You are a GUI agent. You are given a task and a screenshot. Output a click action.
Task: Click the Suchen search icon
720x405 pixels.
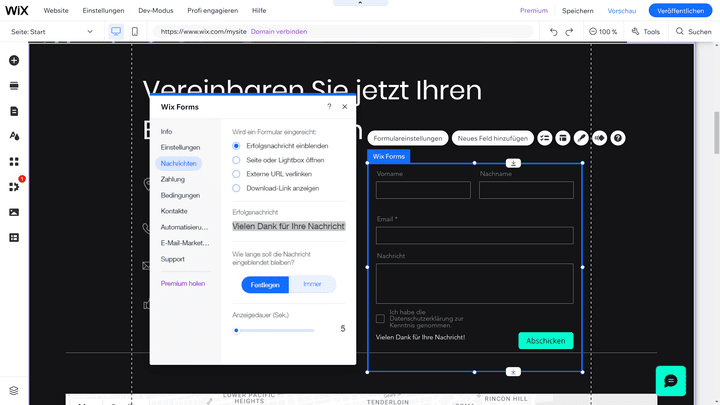tap(680, 31)
